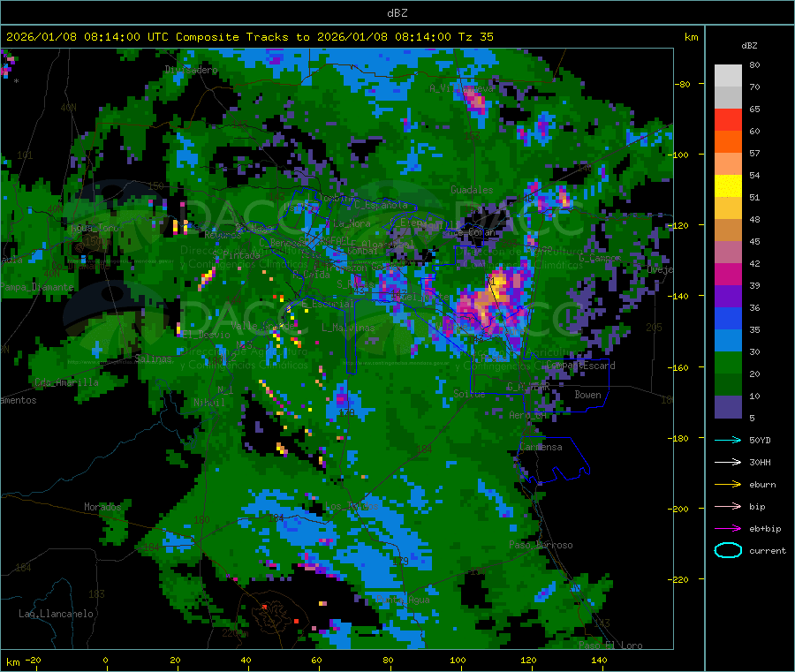Click the 'A_Villanueva' map label
Image resolution: width=795 pixels, height=672 pixels.
pyautogui.click(x=461, y=88)
